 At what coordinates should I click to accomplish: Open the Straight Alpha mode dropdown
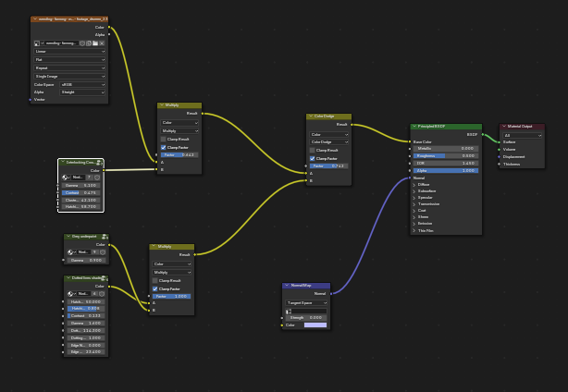(x=82, y=92)
